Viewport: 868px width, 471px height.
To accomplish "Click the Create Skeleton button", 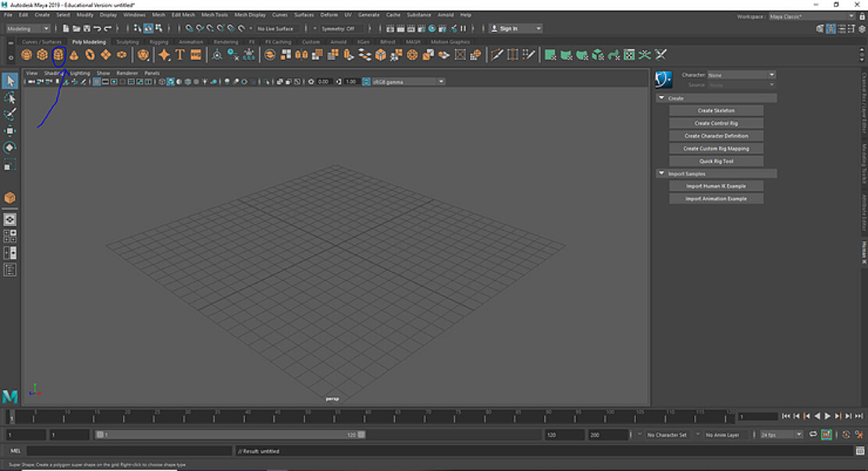I will click(x=716, y=110).
